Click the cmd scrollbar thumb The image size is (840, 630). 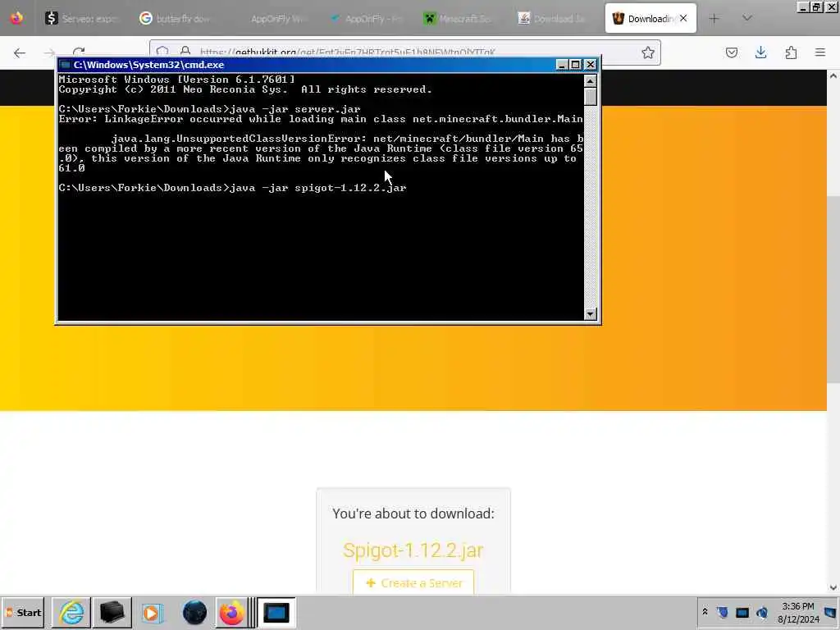[591, 97]
